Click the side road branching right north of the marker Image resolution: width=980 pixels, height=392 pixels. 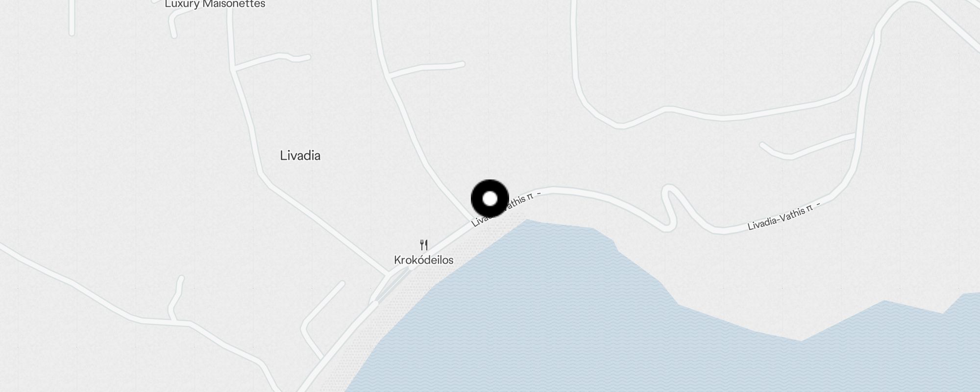click(426, 69)
